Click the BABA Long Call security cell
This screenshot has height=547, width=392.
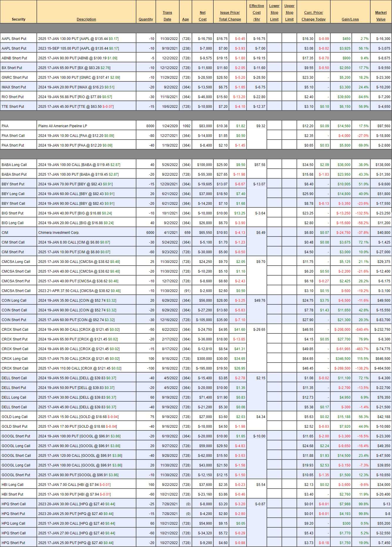click(x=14, y=165)
